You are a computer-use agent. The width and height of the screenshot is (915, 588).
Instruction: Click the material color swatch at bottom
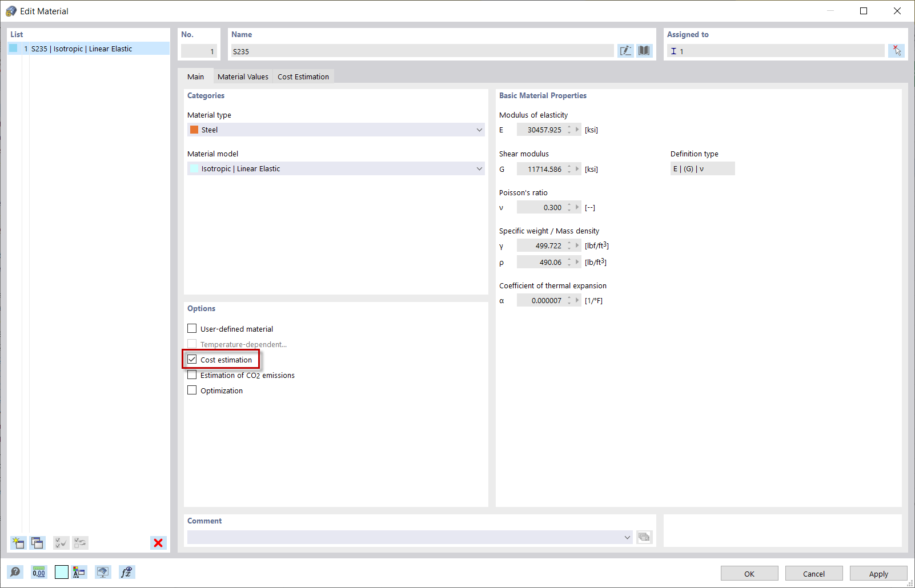pyautogui.click(x=61, y=571)
